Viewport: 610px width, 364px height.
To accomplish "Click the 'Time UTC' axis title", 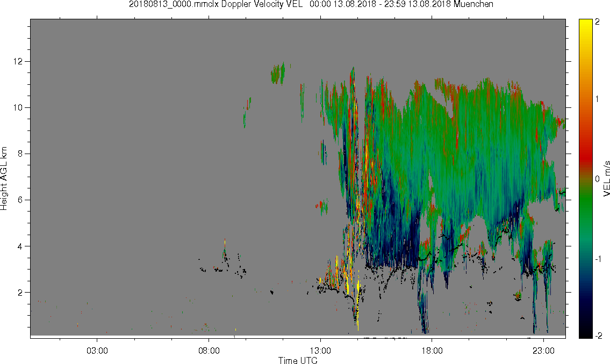I will coord(298,360).
